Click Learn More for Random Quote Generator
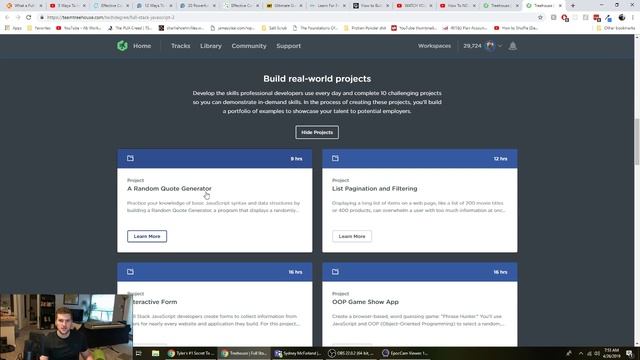 pyautogui.click(x=147, y=236)
